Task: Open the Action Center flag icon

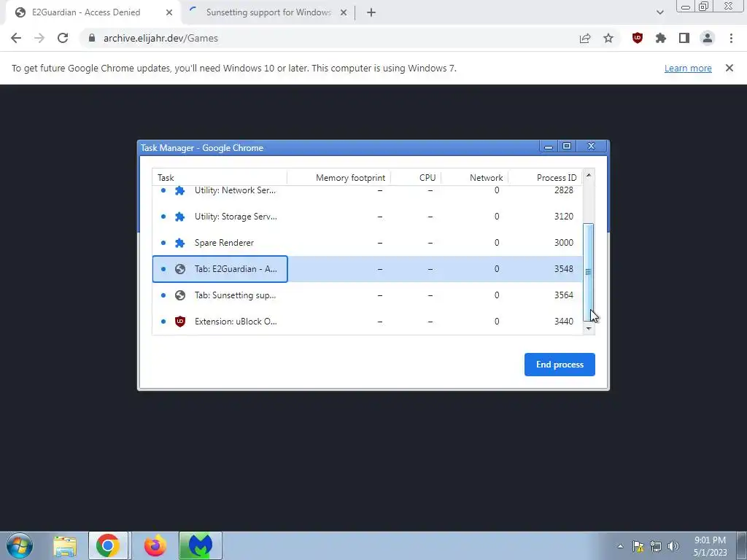Action: coord(638,546)
